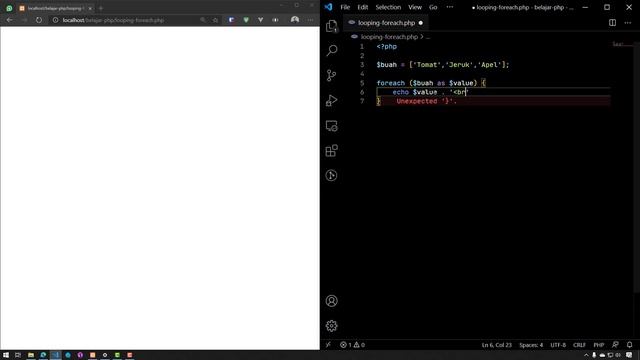
Task: Close the localhost browser tab
Action: click(x=90, y=8)
